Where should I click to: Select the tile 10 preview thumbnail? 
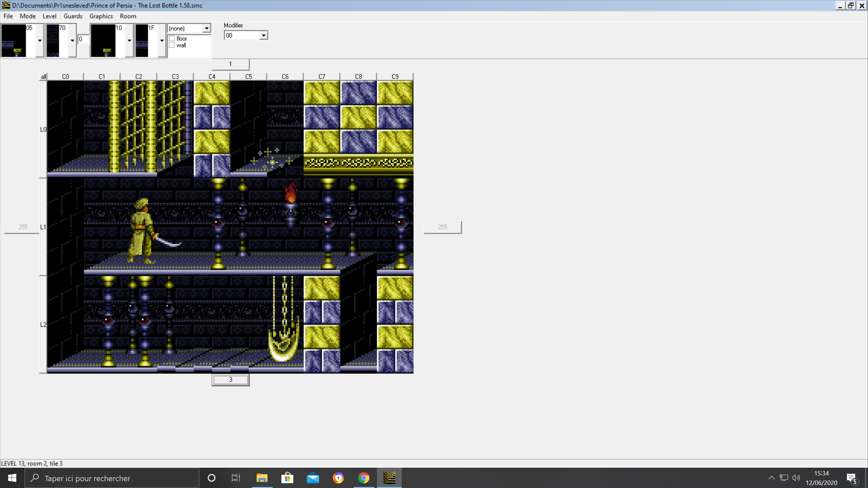[103, 40]
